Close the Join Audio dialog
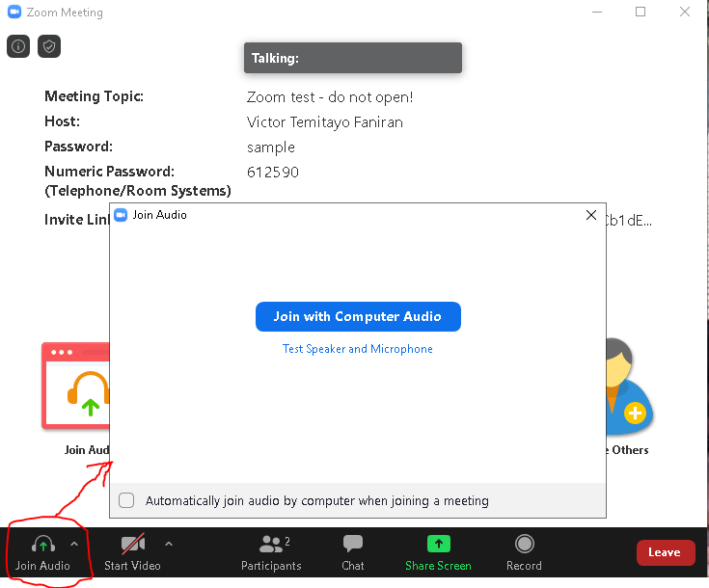 tap(591, 215)
